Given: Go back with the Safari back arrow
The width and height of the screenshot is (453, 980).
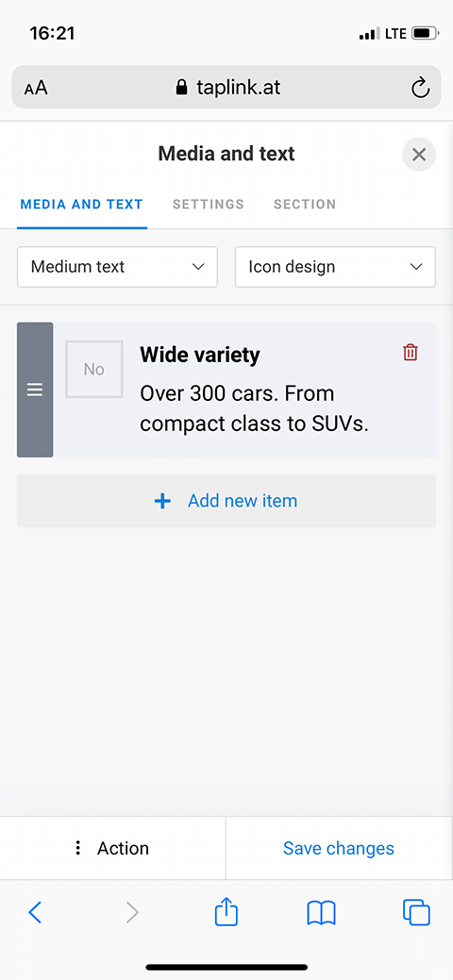Looking at the screenshot, I should (35, 912).
